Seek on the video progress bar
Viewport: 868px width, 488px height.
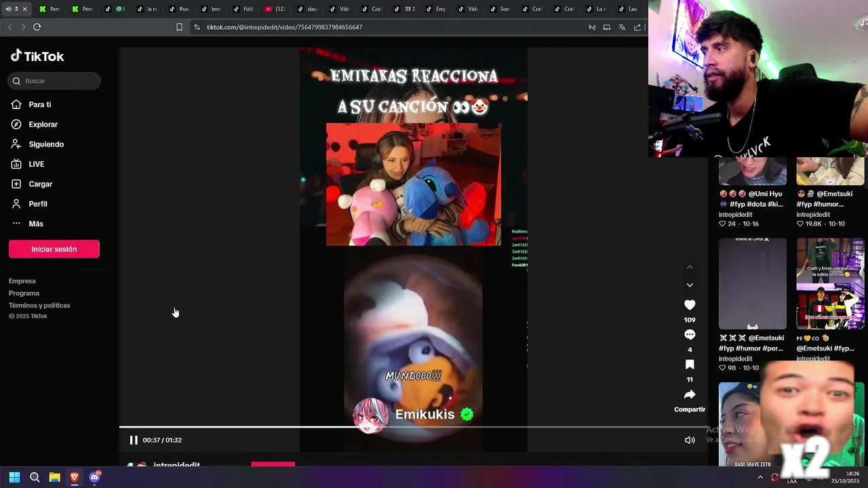[x=413, y=427]
